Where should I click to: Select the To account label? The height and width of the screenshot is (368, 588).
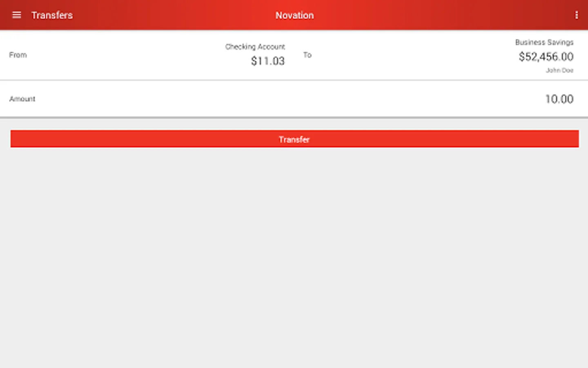click(307, 55)
